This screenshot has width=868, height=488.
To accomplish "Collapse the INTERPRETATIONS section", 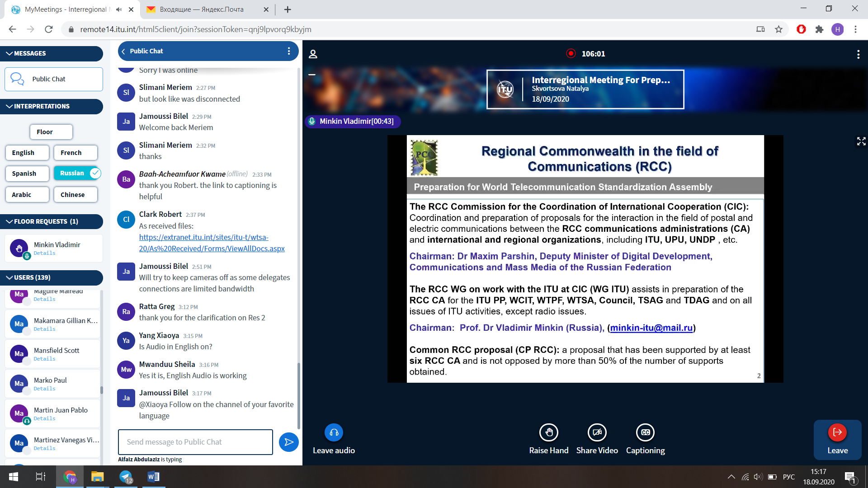I will (52, 106).
